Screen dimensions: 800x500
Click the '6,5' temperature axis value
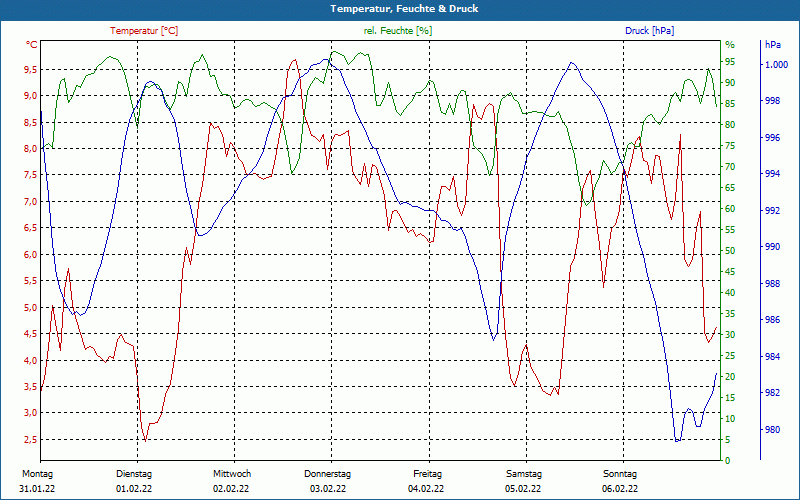click(x=30, y=228)
